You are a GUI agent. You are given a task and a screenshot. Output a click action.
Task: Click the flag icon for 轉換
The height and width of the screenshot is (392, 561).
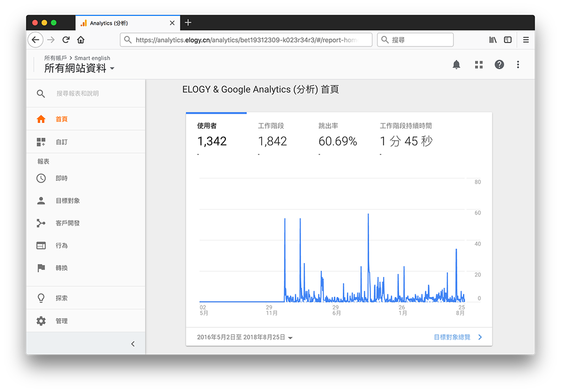[x=41, y=268]
